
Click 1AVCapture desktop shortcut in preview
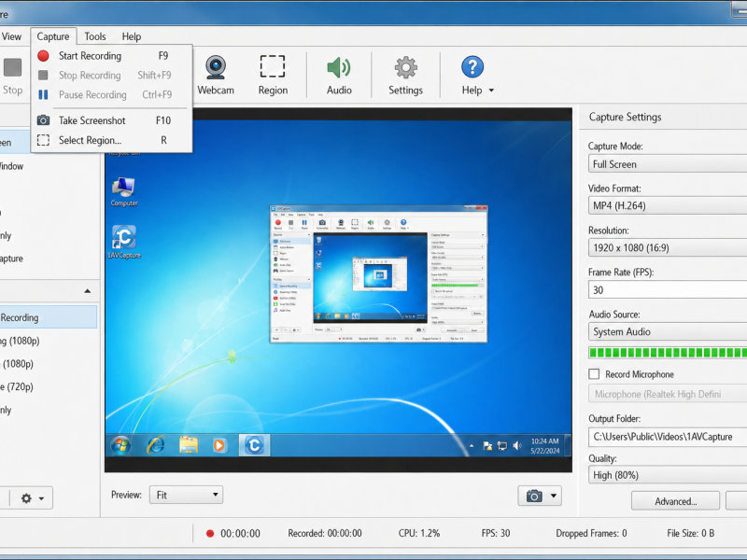click(124, 242)
